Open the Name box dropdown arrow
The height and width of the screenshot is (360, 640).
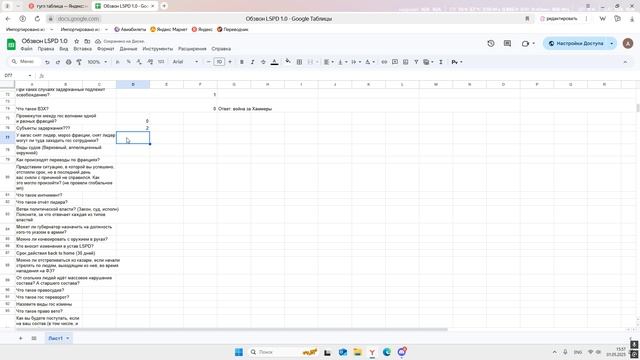[x=29, y=76]
